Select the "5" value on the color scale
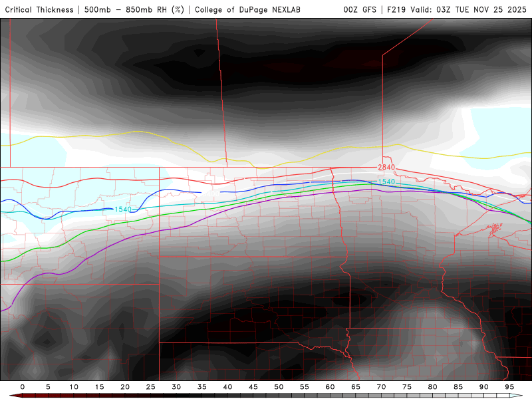The width and height of the screenshot is (532, 399). click(x=48, y=387)
